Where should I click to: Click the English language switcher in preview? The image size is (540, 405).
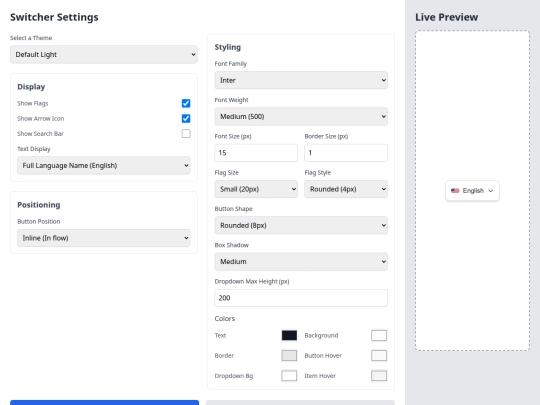click(x=472, y=190)
